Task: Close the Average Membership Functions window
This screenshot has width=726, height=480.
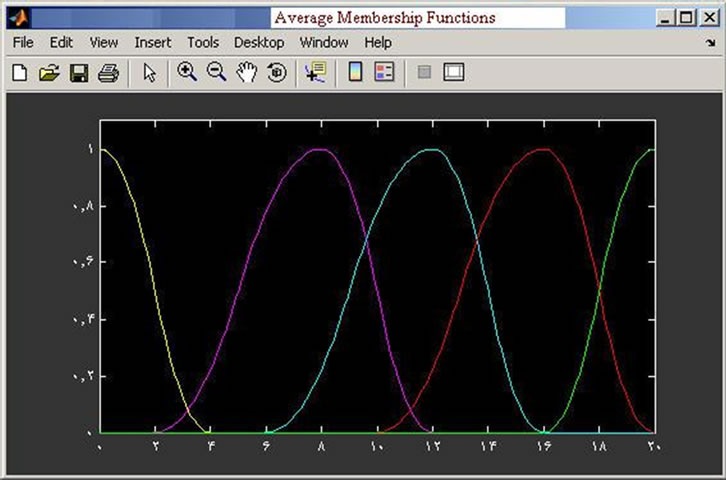Action: click(709, 18)
